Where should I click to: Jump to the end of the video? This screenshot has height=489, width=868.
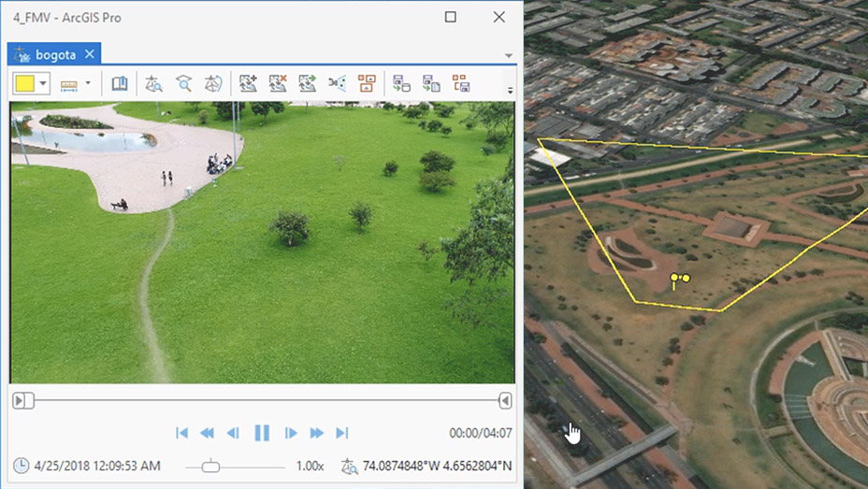(342, 433)
